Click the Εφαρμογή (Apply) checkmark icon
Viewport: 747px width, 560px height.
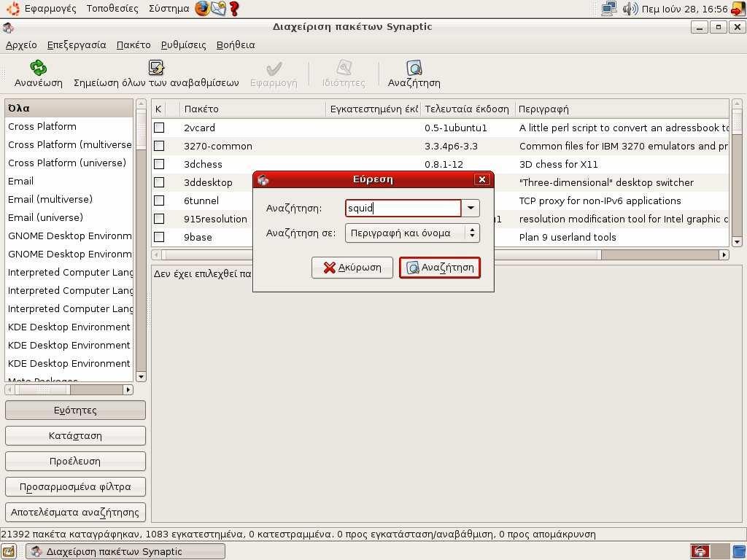click(x=274, y=68)
